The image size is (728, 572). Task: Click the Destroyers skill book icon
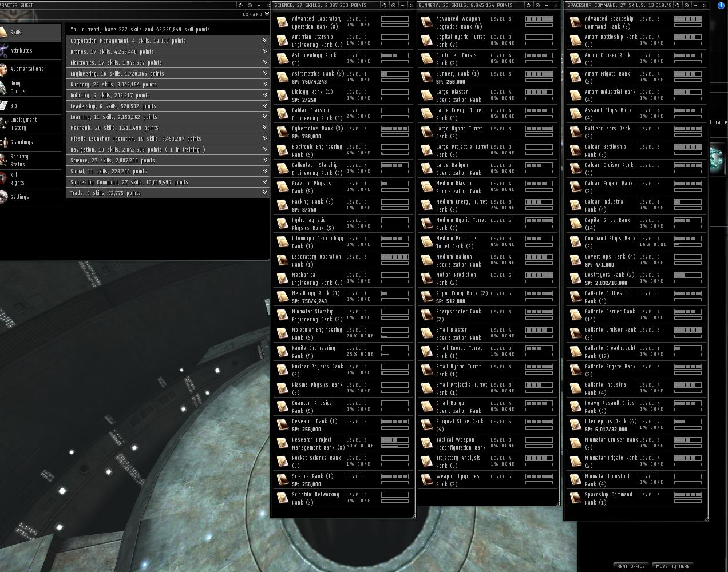pos(575,279)
